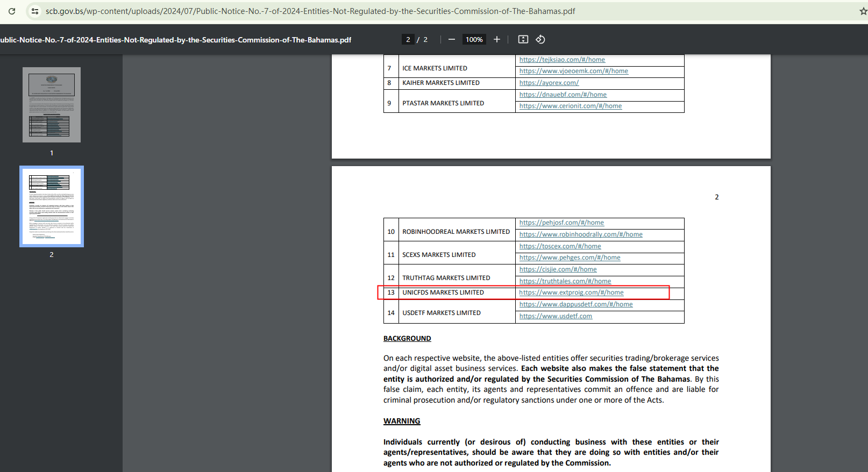The image size is (868, 472).
Task: Click the 100% zoom level field
Action: click(x=474, y=39)
